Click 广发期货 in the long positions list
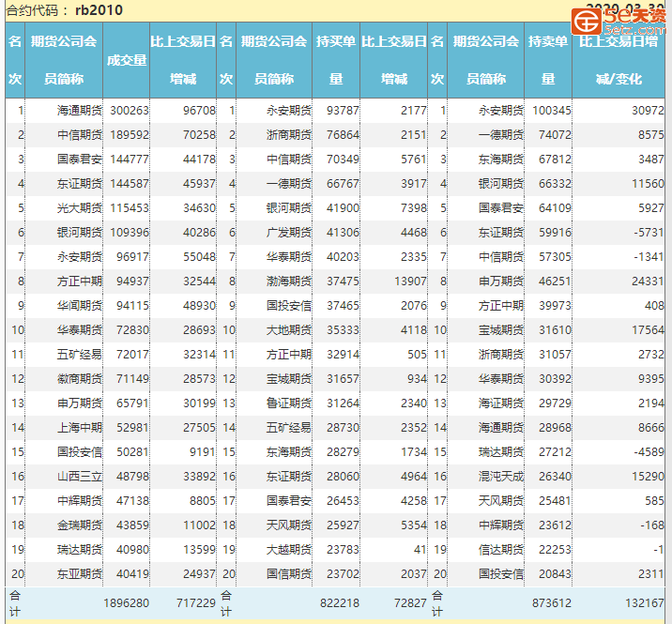The width and height of the screenshot is (672, 624). pos(289,232)
